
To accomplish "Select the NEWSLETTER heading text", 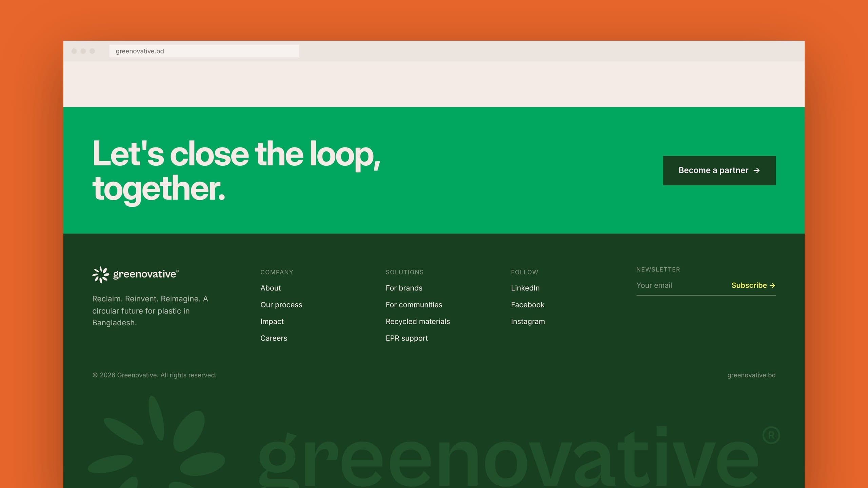I will [x=658, y=269].
